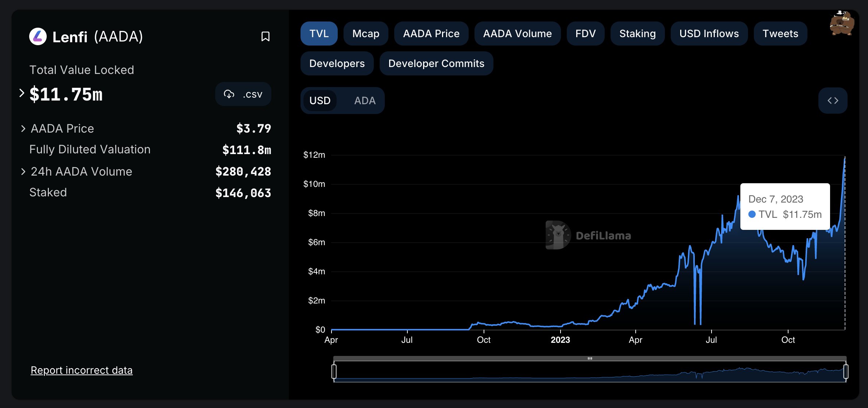Open the Developer Commits tab
This screenshot has width=868, height=408.
pyautogui.click(x=436, y=63)
